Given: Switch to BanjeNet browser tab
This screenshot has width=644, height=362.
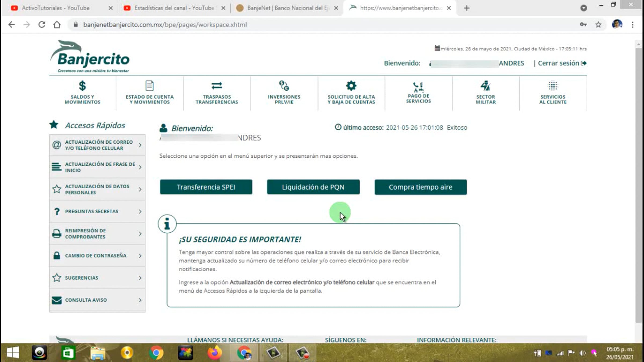Looking at the screenshot, I should 284,8.
